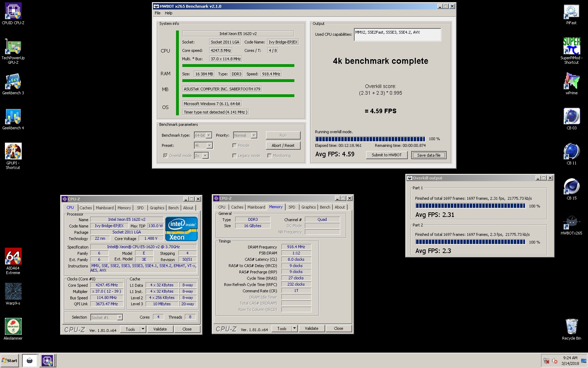Switch to Graphics tab in right CPU-Z window
588x368 pixels.
click(308, 207)
